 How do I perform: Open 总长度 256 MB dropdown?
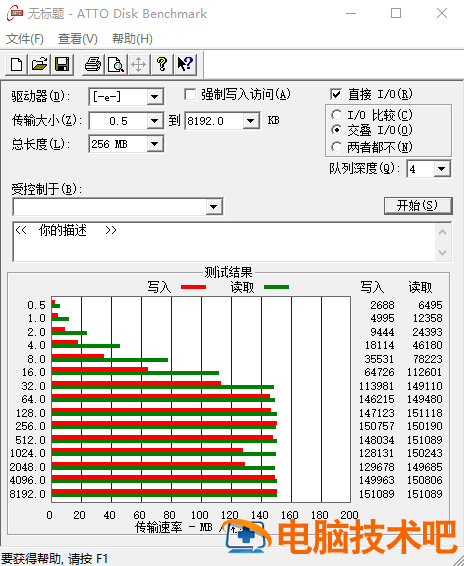(155, 144)
